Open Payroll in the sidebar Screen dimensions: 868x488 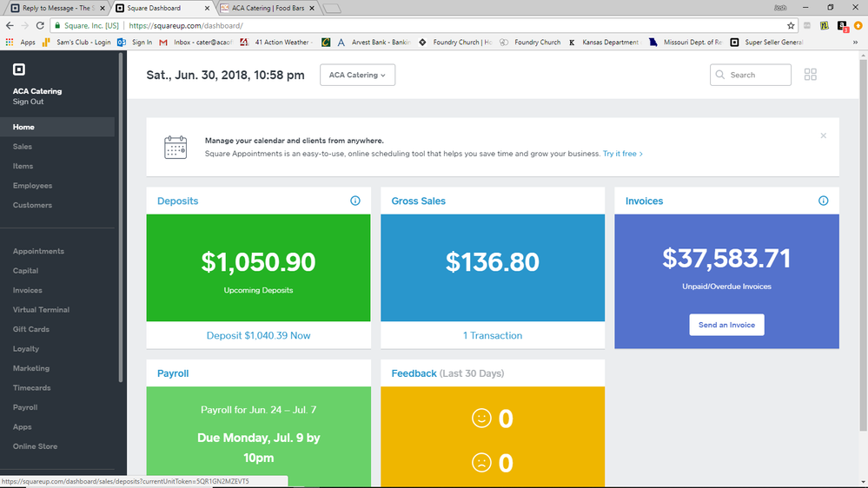pos(25,407)
